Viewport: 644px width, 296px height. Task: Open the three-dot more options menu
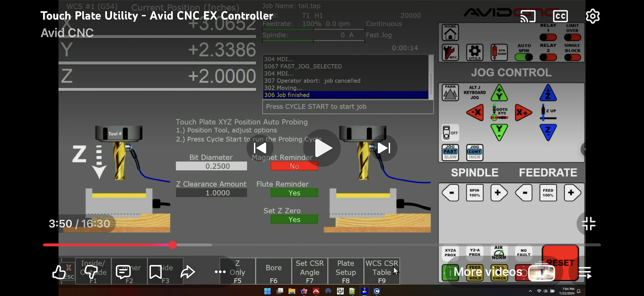click(x=220, y=272)
